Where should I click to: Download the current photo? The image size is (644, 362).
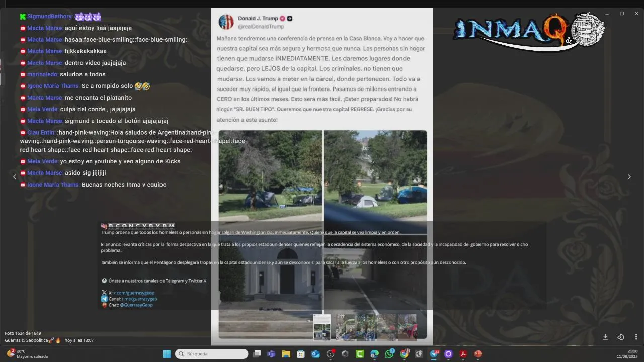605,337
